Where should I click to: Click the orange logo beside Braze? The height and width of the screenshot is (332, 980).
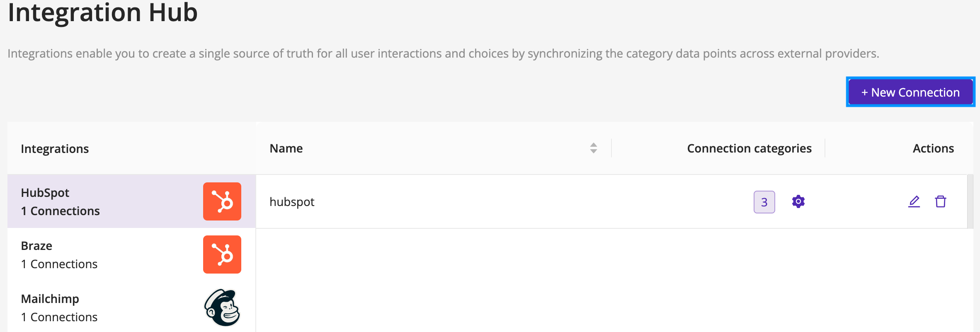tap(222, 254)
